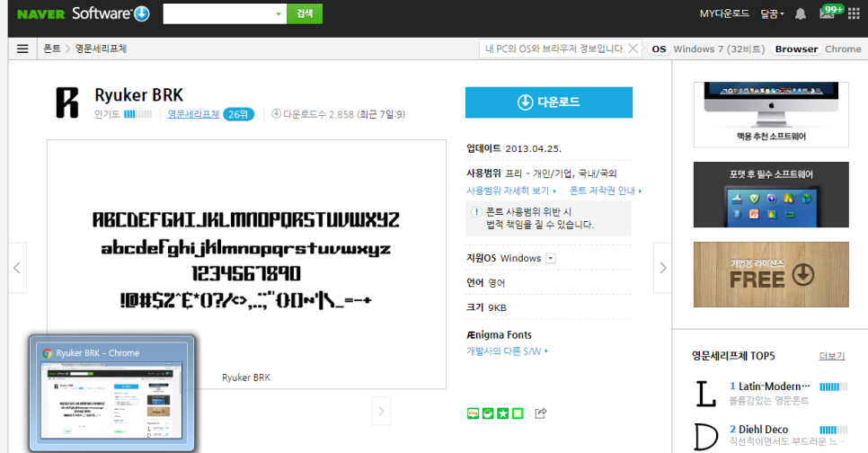Expand supported OS Windows dropdown
Screen dimensions: 868x453
(x=550, y=258)
